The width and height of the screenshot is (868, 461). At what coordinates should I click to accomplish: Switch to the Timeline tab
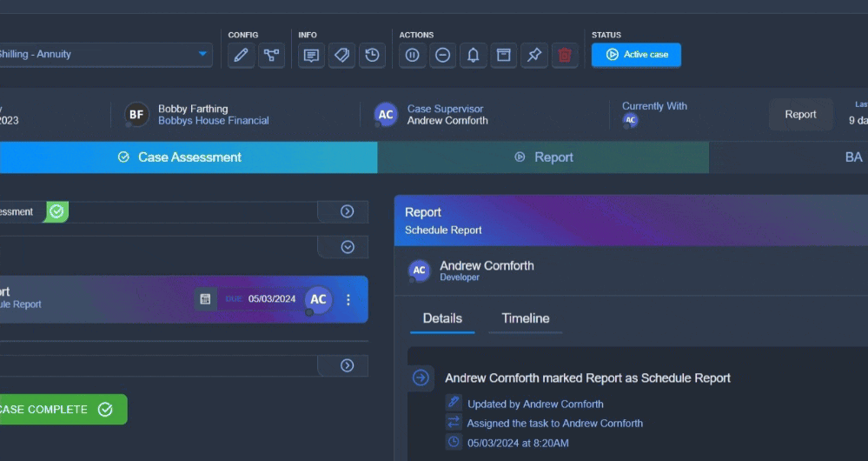(525, 318)
